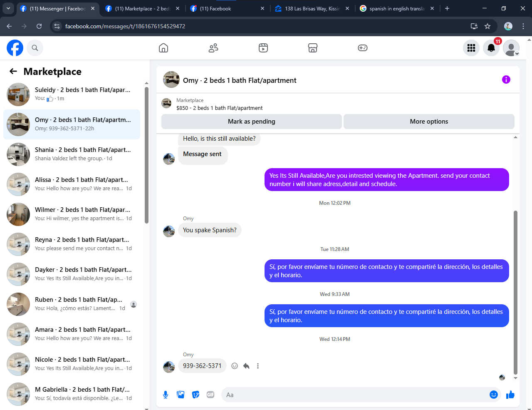Bookmark this page with star icon
The height and width of the screenshot is (410, 532).
487,26
